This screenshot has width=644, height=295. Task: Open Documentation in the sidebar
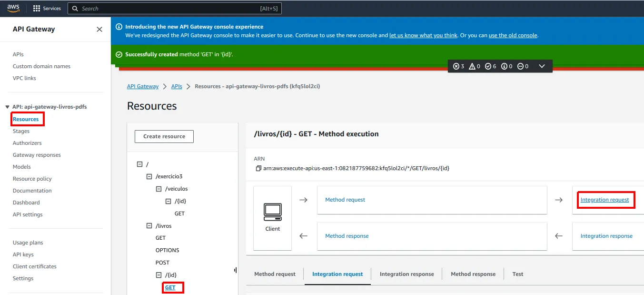[32, 191]
